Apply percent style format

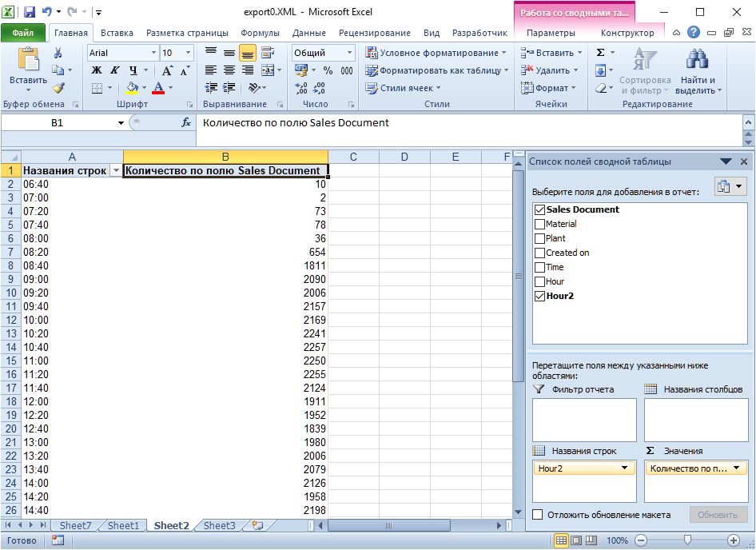[328, 70]
